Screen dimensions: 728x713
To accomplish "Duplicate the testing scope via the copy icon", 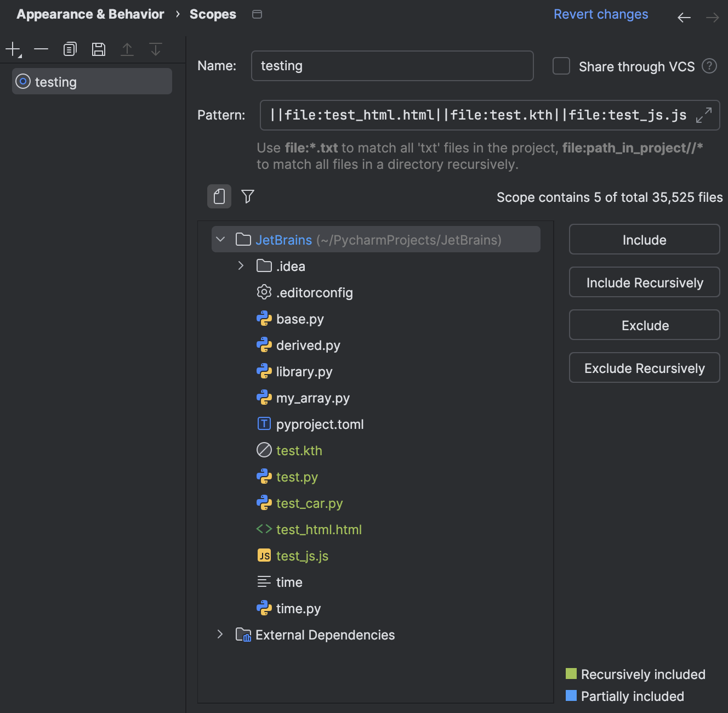I will click(70, 49).
